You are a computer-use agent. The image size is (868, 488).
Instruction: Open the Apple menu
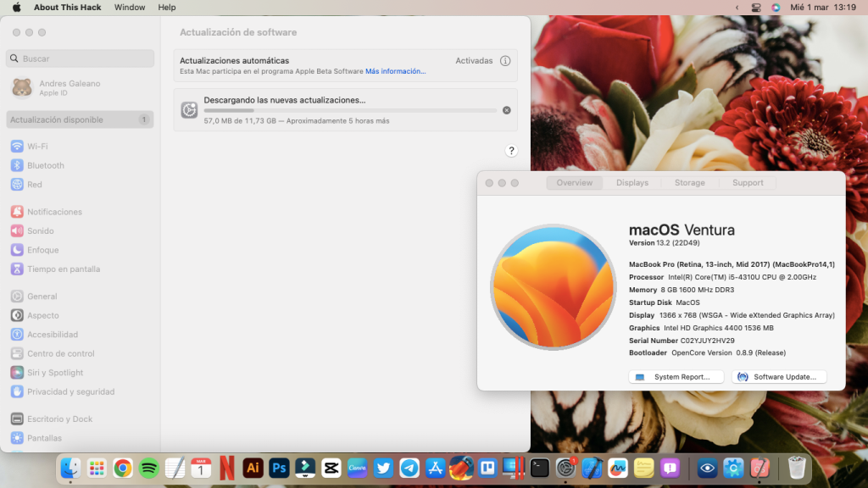tap(16, 7)
